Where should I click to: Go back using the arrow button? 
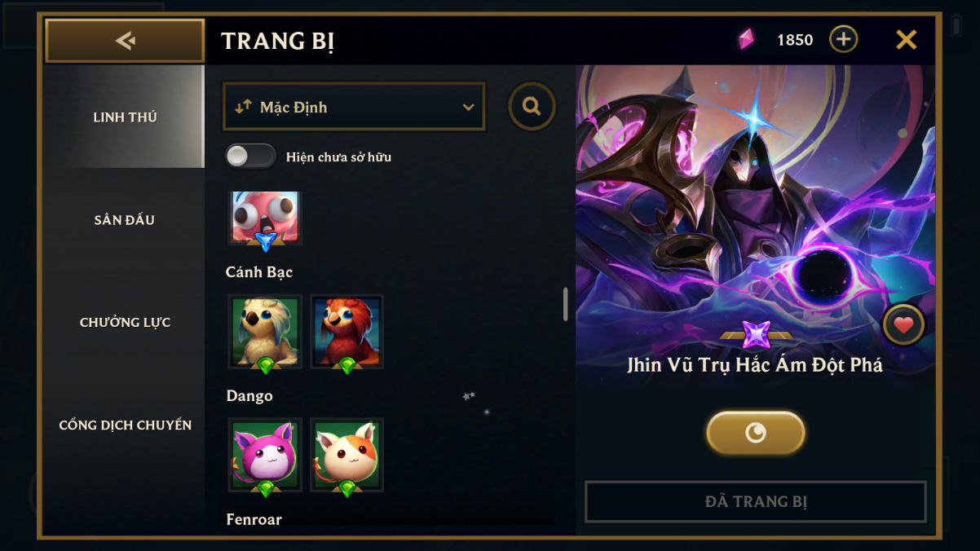click(x=125, y=41)
